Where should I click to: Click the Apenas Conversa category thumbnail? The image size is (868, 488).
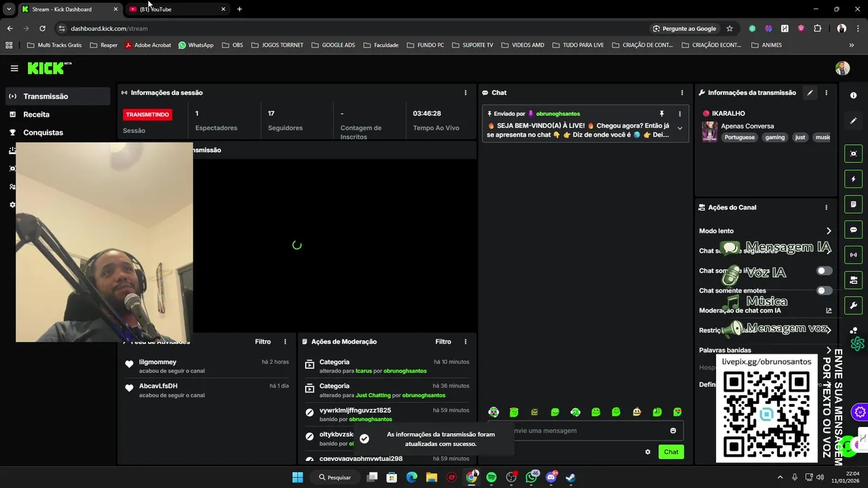tap(709, 131)
